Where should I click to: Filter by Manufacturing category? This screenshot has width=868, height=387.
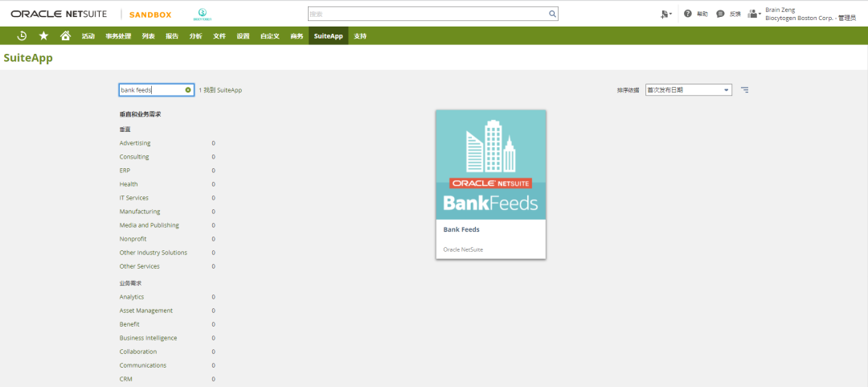(140, 212)
